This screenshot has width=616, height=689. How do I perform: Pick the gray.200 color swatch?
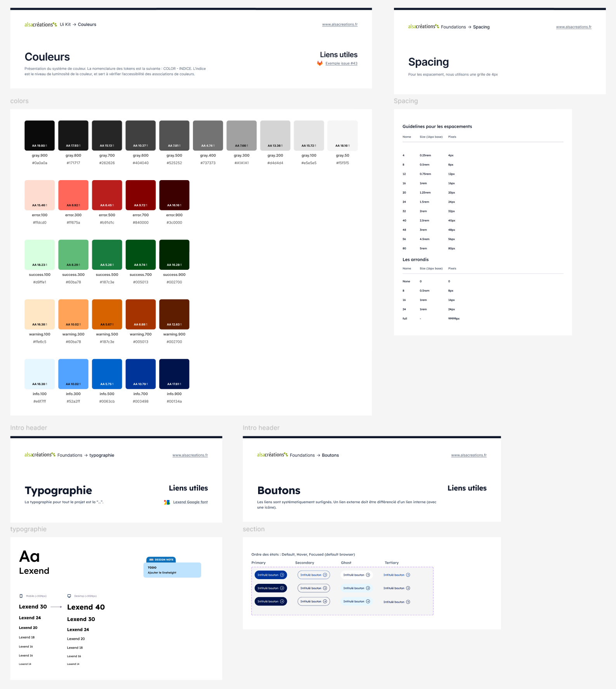(275, 135)
